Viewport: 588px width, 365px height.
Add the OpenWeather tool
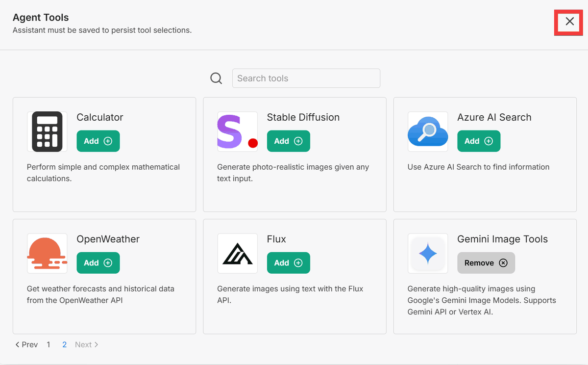tap(98, 263)
